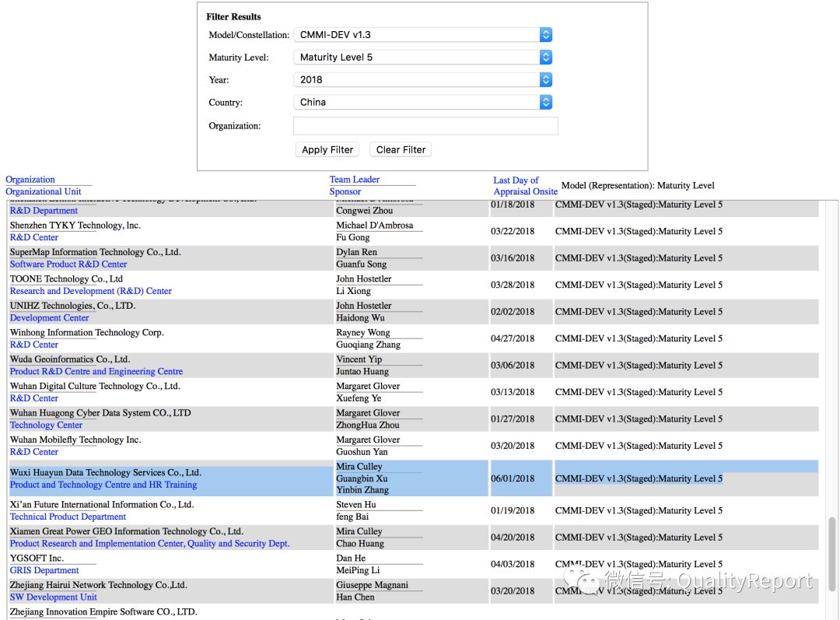Click team leader Giuseppe Magnani
840x620 pixels.
pos(373,585)
